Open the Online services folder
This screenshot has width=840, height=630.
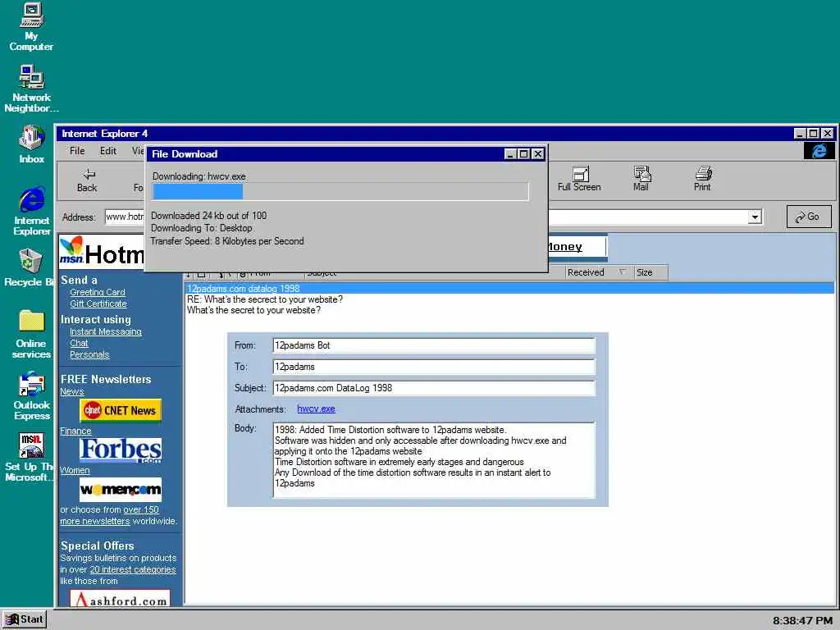[x=32, y=334]
